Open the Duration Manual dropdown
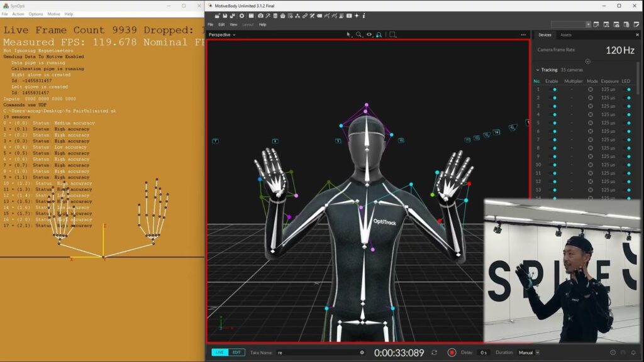 528,353
